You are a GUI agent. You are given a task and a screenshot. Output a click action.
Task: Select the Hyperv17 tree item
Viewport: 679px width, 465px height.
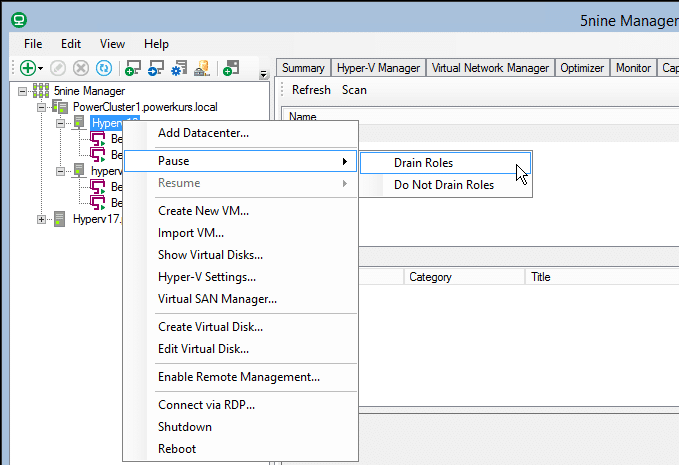97,219
